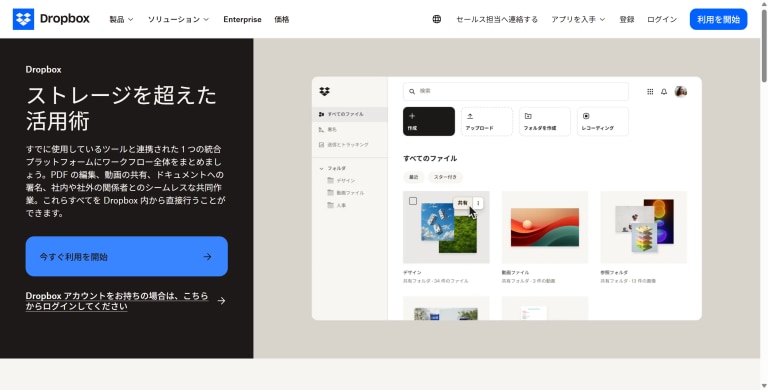Viewport: 768px width, 390px height.
Task: Open the デザイン folder in sidebar tree
Action: coord(341,180)
